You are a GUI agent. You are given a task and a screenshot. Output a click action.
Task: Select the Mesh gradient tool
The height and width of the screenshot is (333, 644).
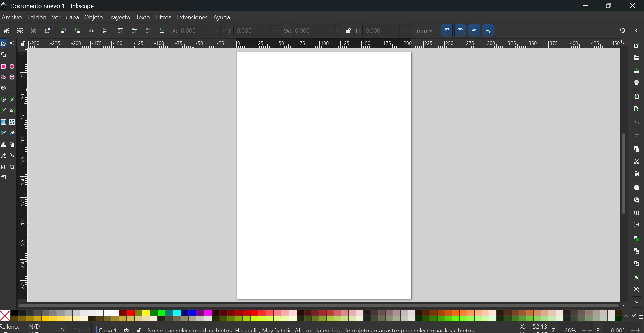click(12, 122)
